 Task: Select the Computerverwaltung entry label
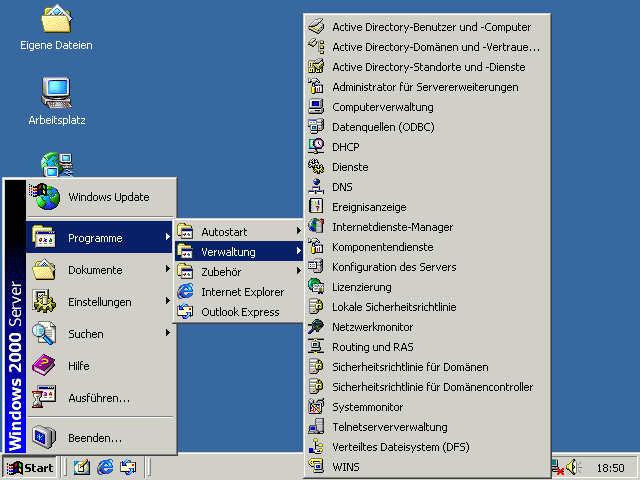point(383,107)
